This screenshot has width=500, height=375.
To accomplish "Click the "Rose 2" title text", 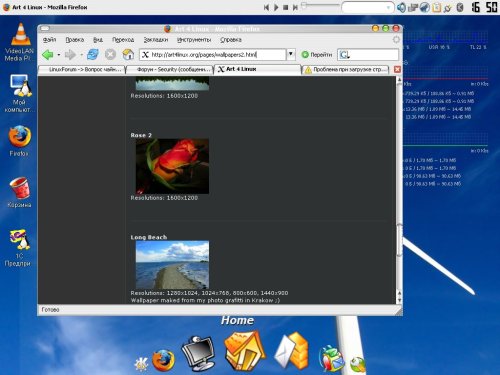I will (x=141, y=135).
